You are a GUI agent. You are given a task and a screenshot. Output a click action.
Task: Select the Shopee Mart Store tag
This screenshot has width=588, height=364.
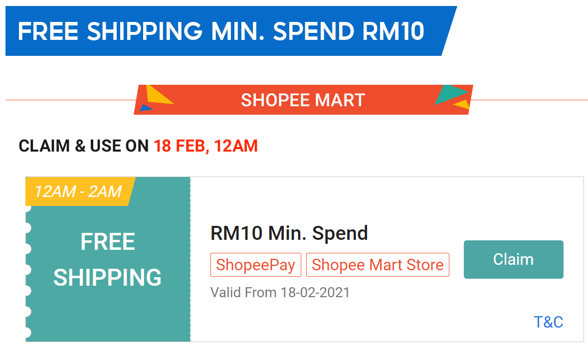[x=378, y=265]
